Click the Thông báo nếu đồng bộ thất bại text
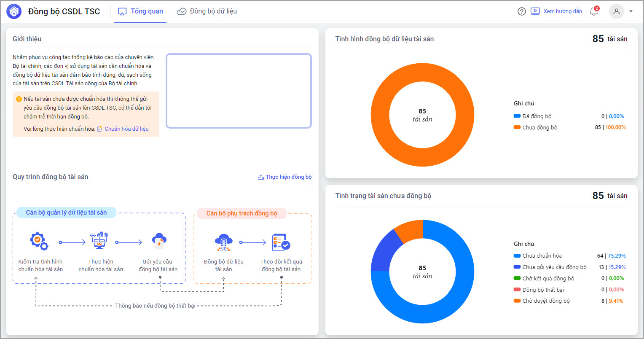Screen dimensions: 644x339 coord(156,306)
